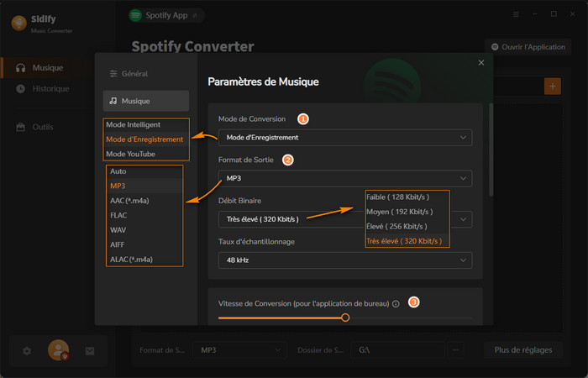Click the orange plus add button
Image resolution: width=588 pixels, height=378 pixels.
pyautogui.click(x=552, y=86)
